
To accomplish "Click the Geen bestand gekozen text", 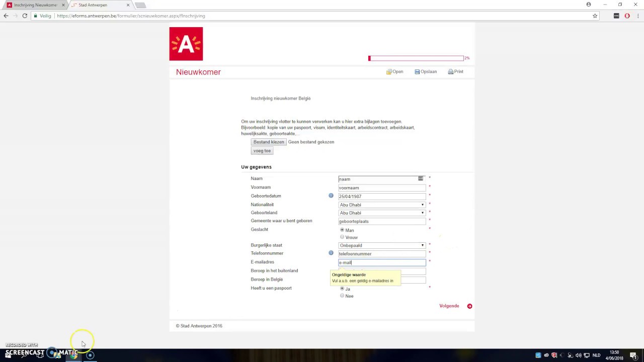I will (x=311, y=142).
